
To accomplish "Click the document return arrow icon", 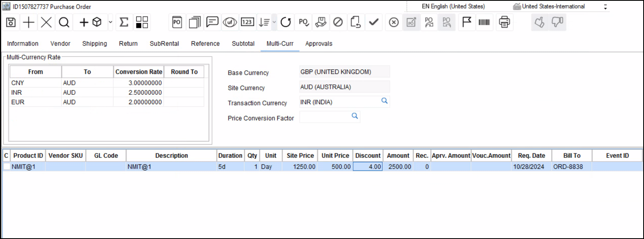I will tap(355, 22).
